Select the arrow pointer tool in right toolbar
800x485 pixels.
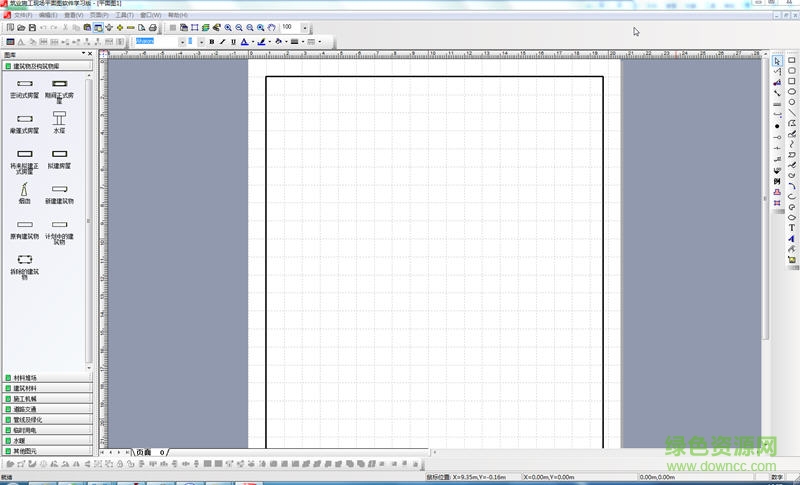[777, 61]
